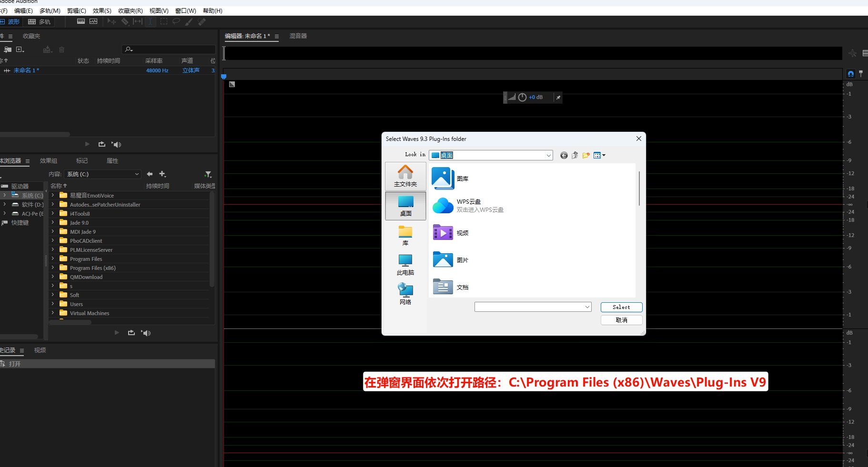Click the filter funnel icon in the media browser

pyautogui.click(x=208, y=174)
